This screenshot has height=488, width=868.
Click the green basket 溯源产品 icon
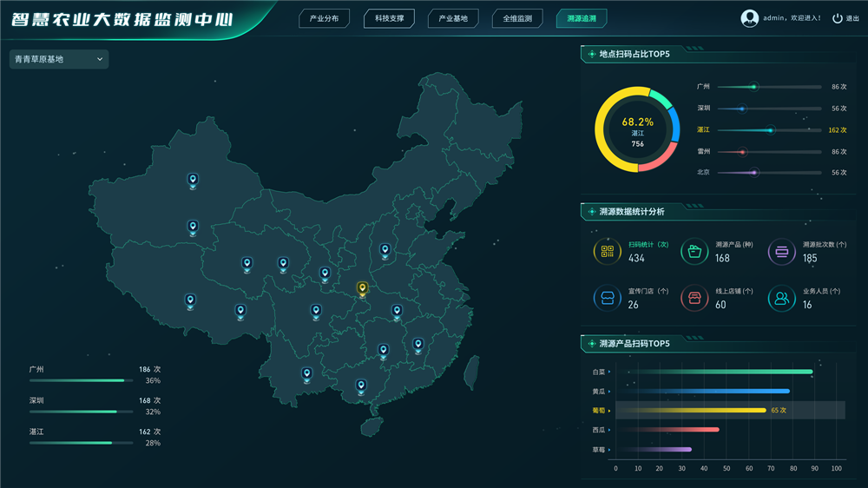pos(694,252)
